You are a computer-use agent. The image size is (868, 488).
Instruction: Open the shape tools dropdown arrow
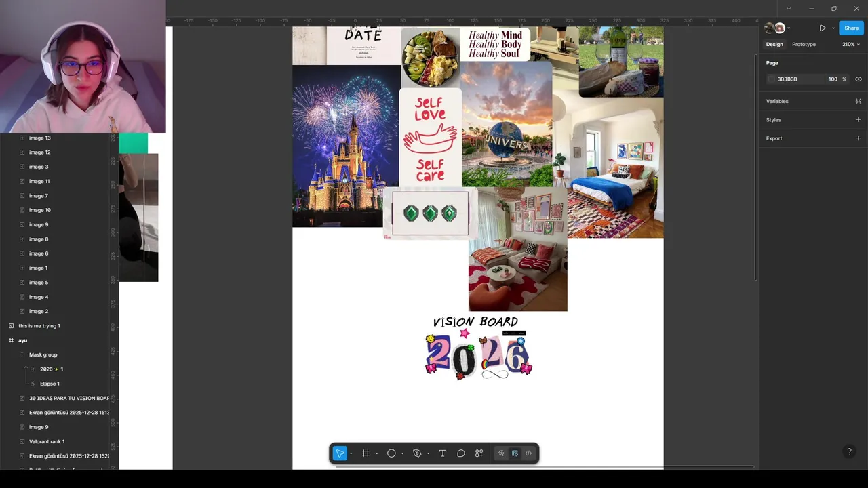click(x=402, y=454)
